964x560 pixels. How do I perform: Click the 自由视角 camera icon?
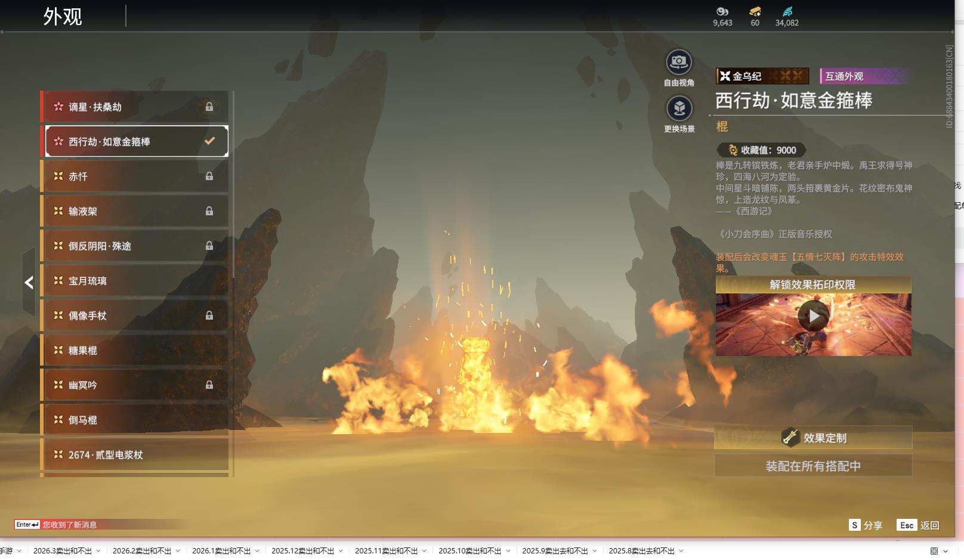click(678, 62)
